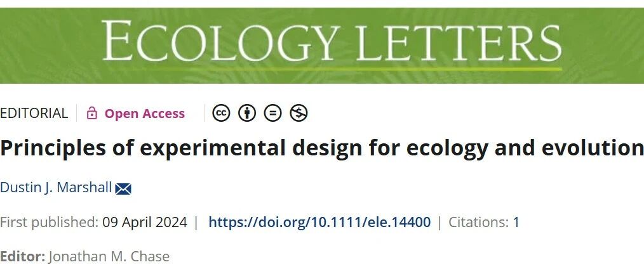Click the EDITORIAL article type label
This screenshot has height=274, width=644.
click(x=34, y=113)
